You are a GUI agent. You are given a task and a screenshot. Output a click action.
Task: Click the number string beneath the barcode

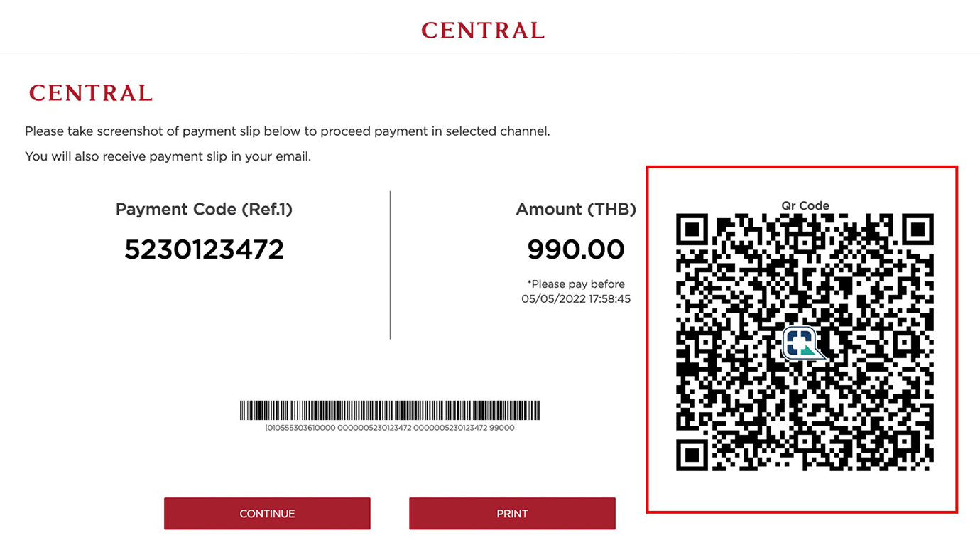[x=390, y=428]
